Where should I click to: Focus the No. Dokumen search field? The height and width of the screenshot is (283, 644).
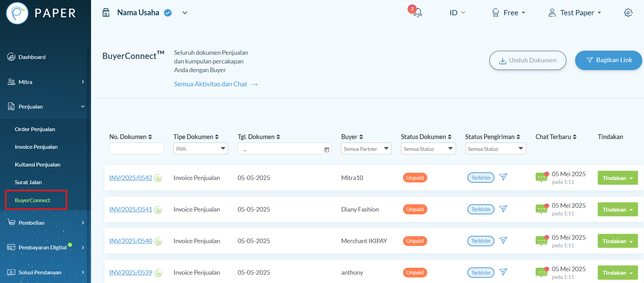click(136, 148)
